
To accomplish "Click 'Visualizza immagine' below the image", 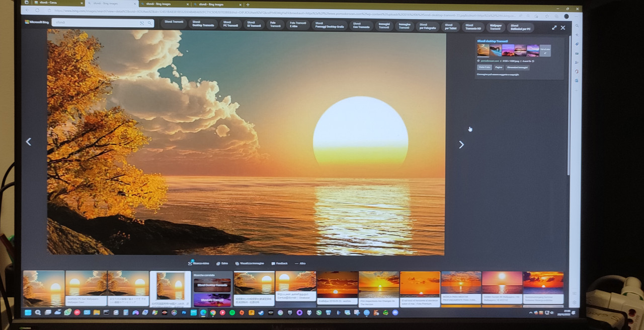I will (x=250, y=263).
